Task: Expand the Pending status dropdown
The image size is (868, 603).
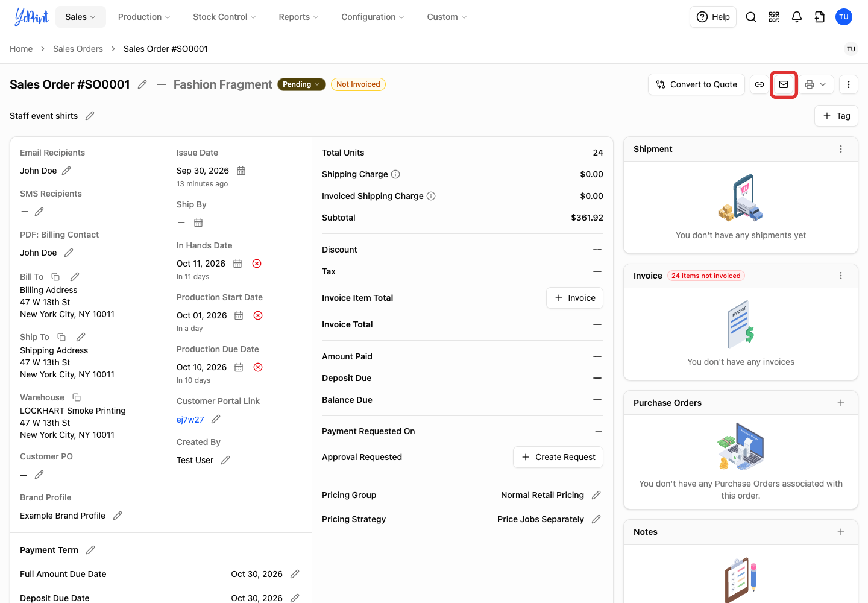Action: [301, 84]
